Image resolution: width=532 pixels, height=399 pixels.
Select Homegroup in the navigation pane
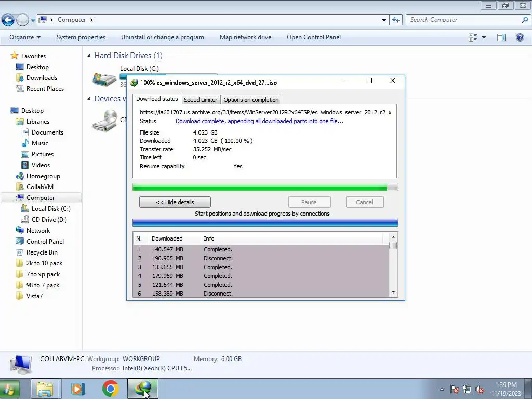(x=38, y=176)
